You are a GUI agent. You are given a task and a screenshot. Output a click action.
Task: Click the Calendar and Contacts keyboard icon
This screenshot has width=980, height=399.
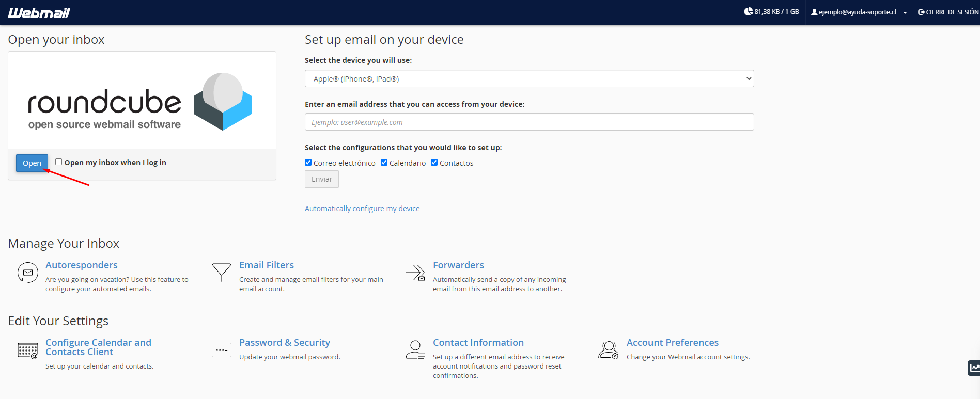[28, 350]
